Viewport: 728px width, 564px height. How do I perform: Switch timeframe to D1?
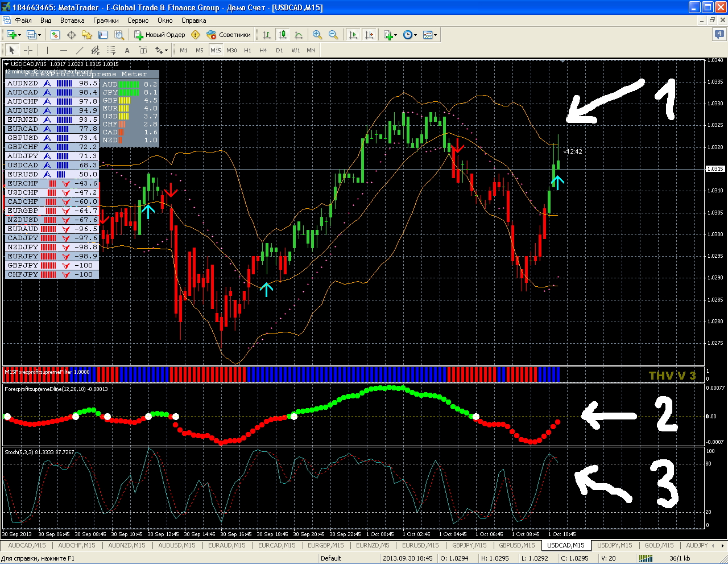[x=279, y=50]
